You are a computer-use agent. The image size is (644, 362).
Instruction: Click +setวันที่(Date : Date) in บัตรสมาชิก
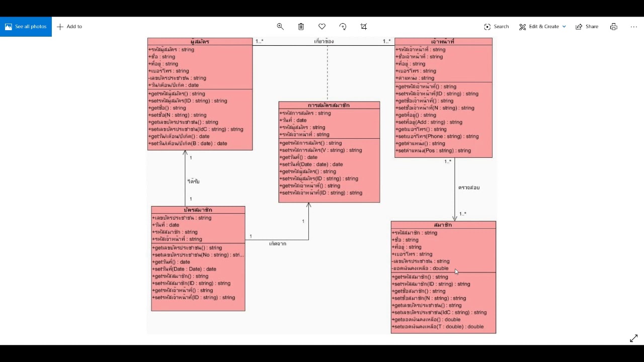pos(185,269)
